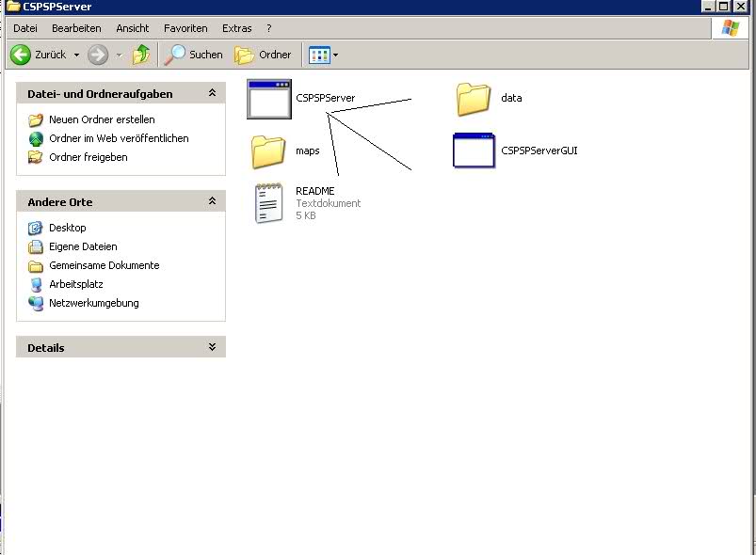Toggle the Ordner folders pane button
The width and height of the screenshot is (756, 555).
pos(263,55)
